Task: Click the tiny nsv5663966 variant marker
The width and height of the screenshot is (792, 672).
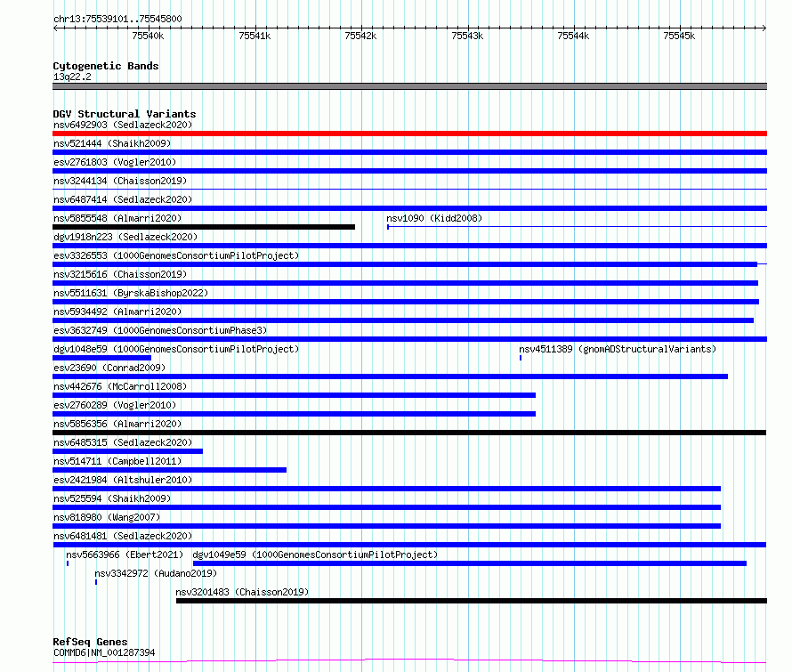Action: coord(67,563)
